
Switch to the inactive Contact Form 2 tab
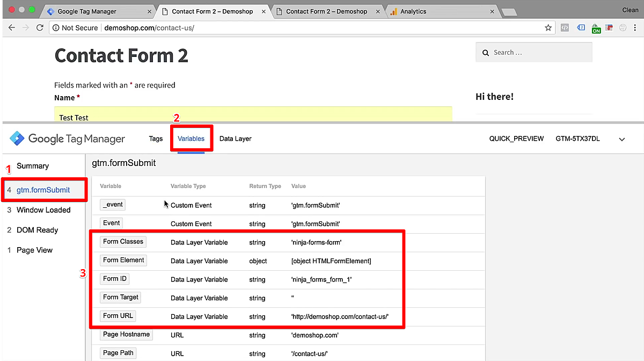(326, 11)
